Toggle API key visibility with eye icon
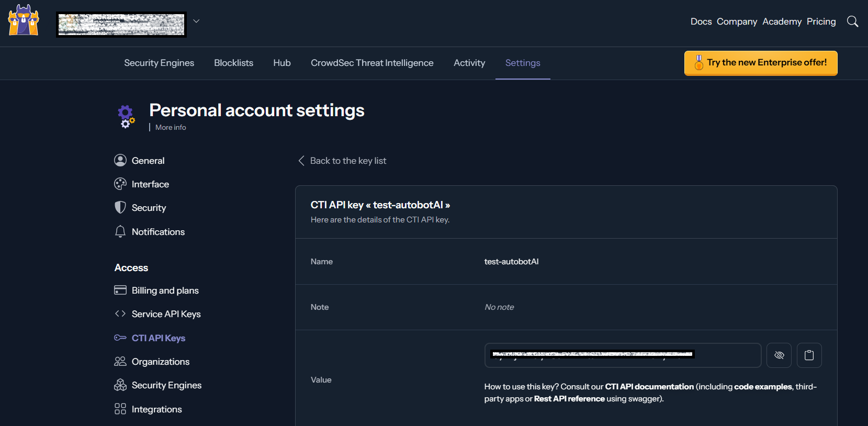868x426 pixels. pos(779,355)
